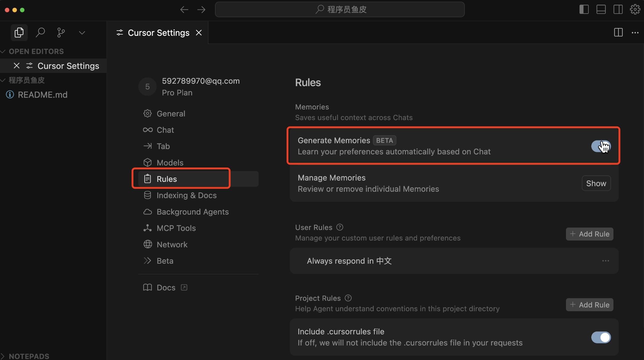
Task: Click Show for Manage Memories
Action: [596, 183]
